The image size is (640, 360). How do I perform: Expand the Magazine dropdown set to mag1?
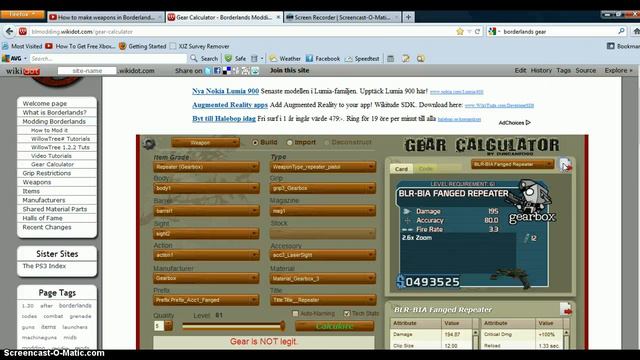click(322, 211)
